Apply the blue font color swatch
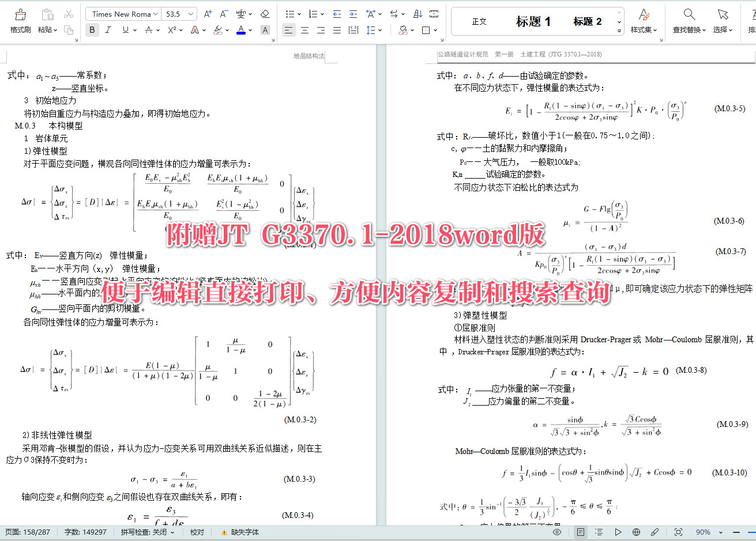The width and height of the screenshot is (756, 541). tap(240, 30)
